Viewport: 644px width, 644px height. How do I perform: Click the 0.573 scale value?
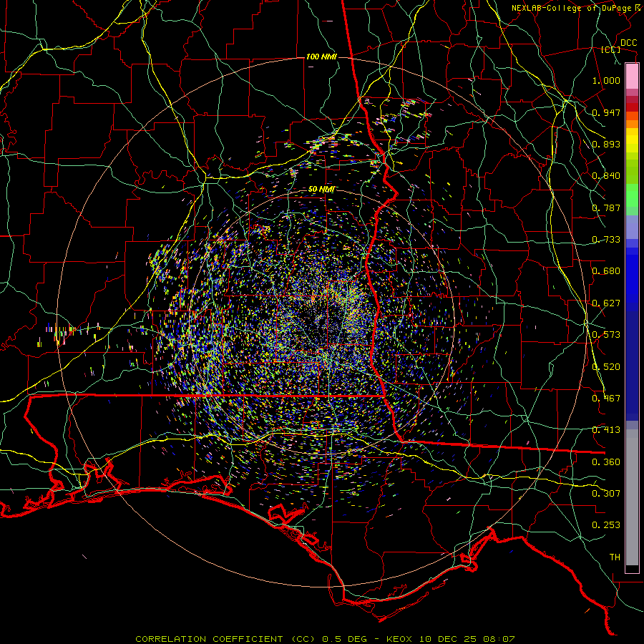606,335
